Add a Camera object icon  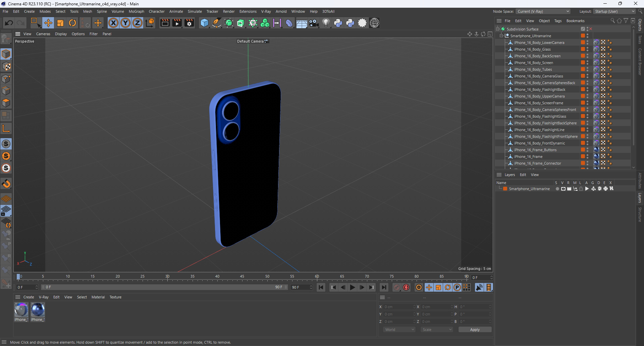(314, 23)
